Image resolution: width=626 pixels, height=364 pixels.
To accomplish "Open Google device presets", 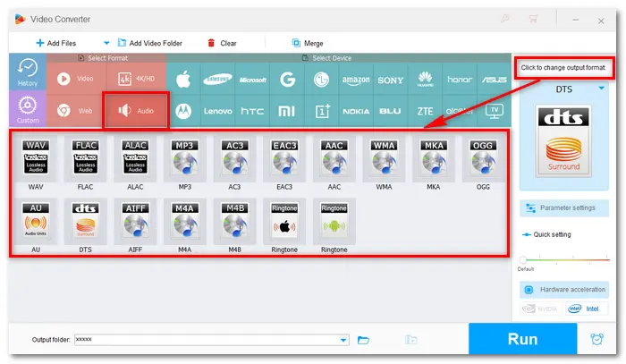I will [x=287, y=79].
